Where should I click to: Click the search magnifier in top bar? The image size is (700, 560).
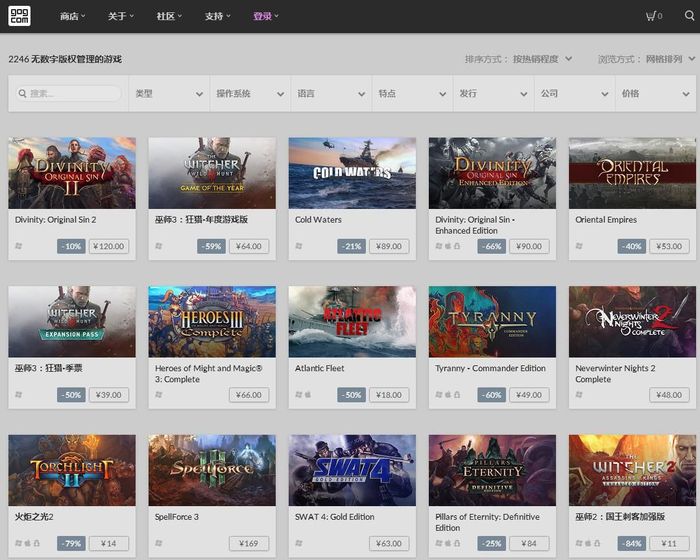[x=690, y=16]
